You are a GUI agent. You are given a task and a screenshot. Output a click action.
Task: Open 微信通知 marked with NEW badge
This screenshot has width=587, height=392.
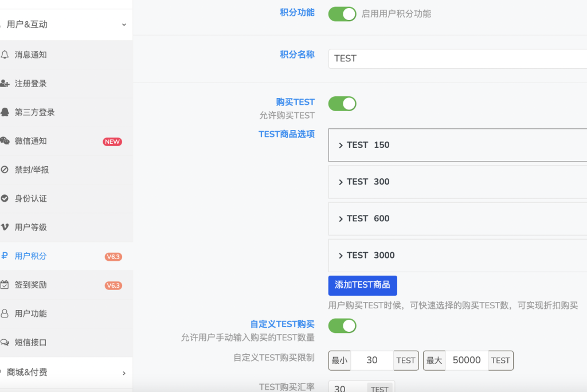coord(6,141)
